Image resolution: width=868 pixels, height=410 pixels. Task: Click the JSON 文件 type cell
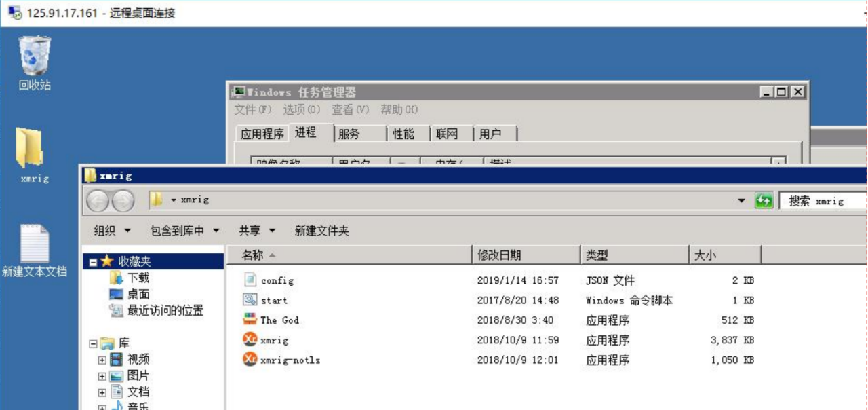click(x=610, y=280)
